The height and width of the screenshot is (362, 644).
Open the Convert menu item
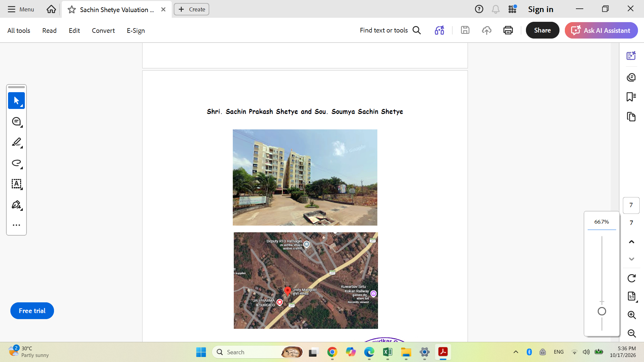(103, 31)
